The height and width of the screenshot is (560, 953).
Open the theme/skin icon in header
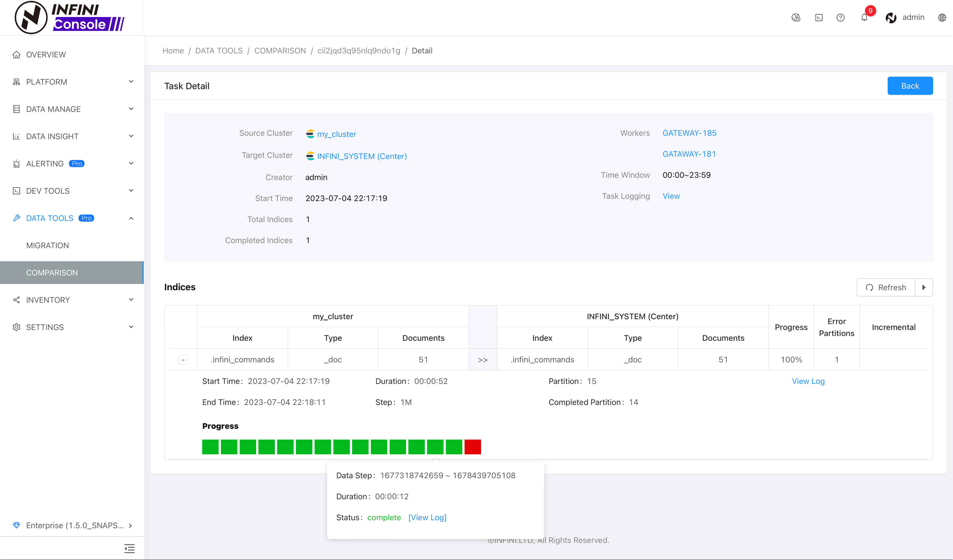tap(796, 17)
